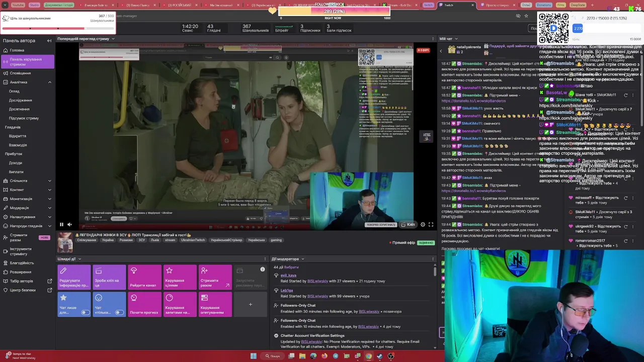This screenshot has width=644, height=362.
Task: Click Керування цілями quick action
Action: 180,278
